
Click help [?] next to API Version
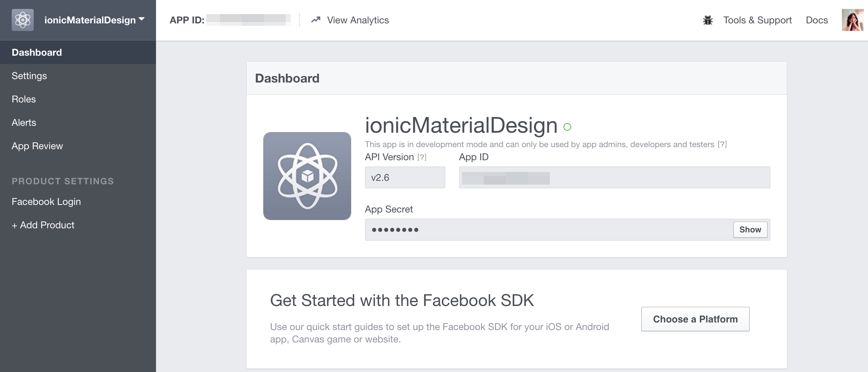(422, 157)
